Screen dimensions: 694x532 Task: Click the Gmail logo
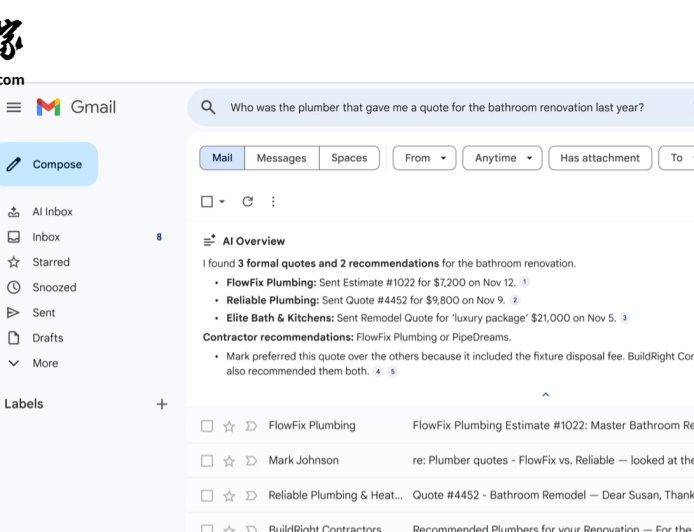point(76,107)
